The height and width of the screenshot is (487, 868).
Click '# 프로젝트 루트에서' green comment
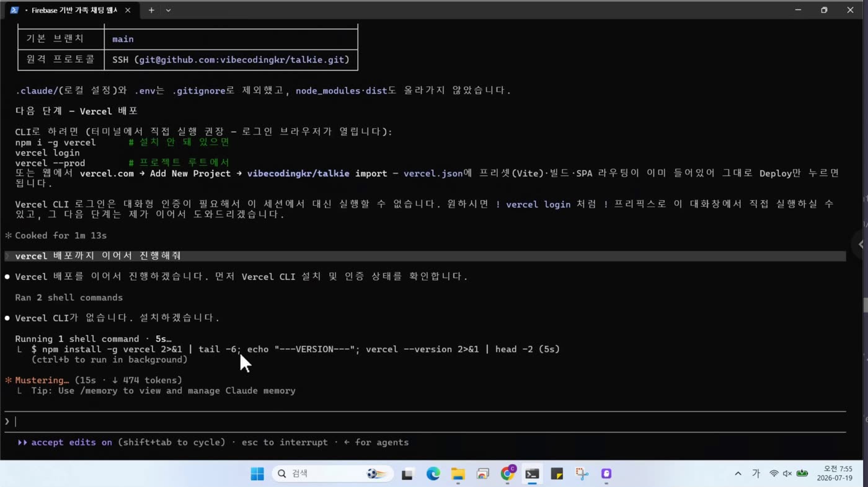[179, 163]
